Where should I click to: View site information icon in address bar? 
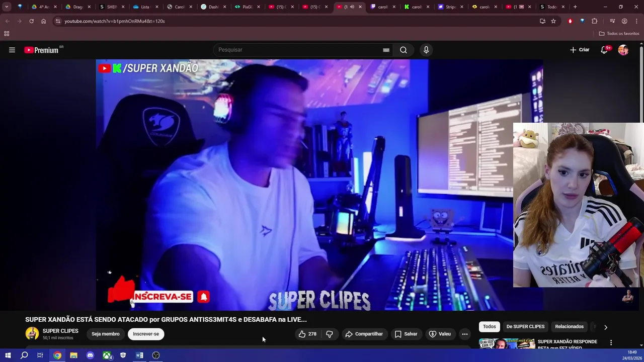coord(58,21)
